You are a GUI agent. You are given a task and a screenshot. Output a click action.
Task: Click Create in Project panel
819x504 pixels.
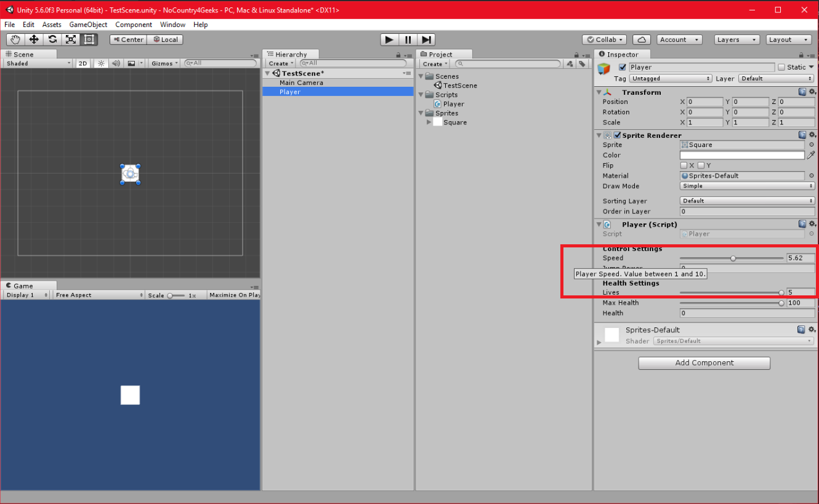pos(435,63)
